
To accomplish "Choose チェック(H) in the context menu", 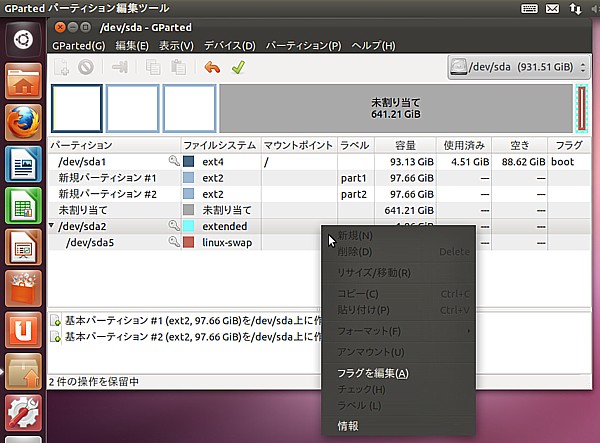I will [398, 389].
